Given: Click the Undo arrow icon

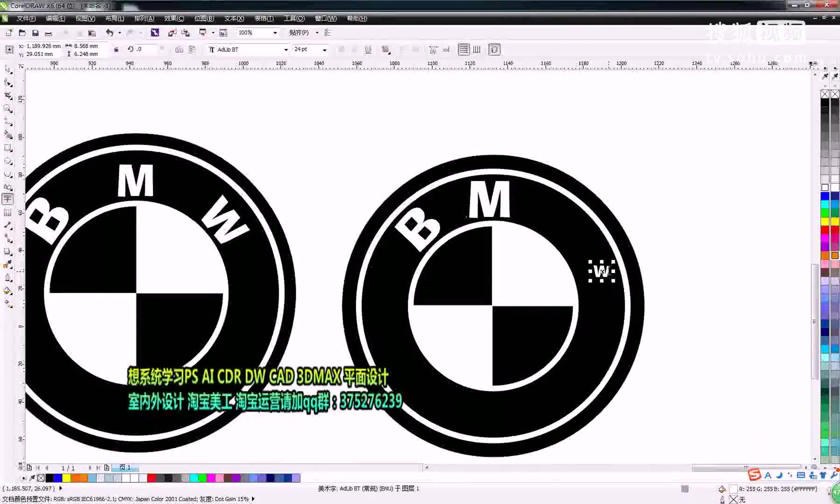Looking at the screenshot, I should (109, 33).
